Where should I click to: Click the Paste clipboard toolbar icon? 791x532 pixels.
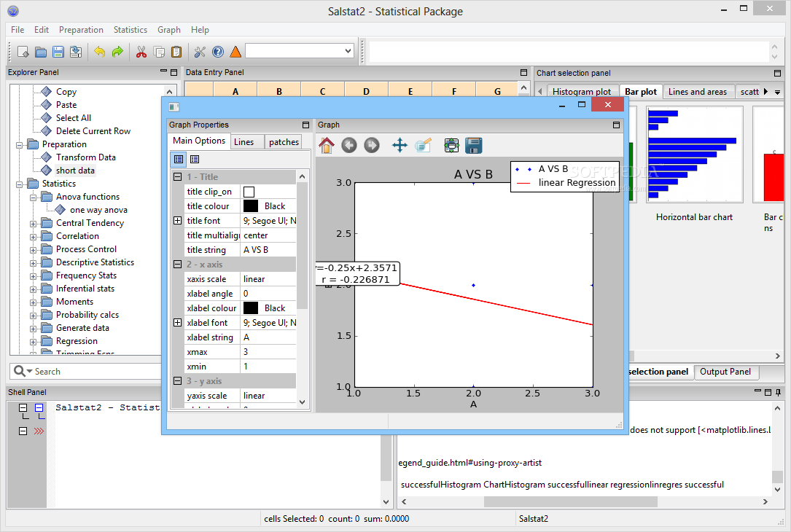[x=176, y=52]
